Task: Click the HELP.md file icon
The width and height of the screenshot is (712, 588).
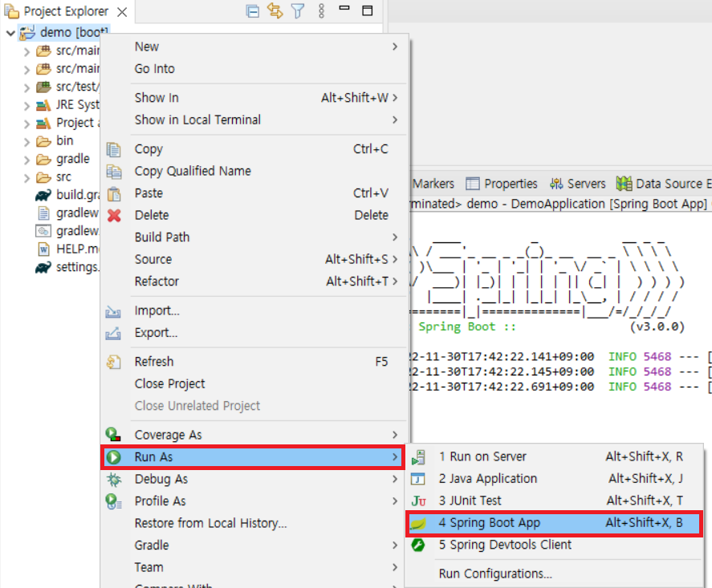Action: (43, 249)
